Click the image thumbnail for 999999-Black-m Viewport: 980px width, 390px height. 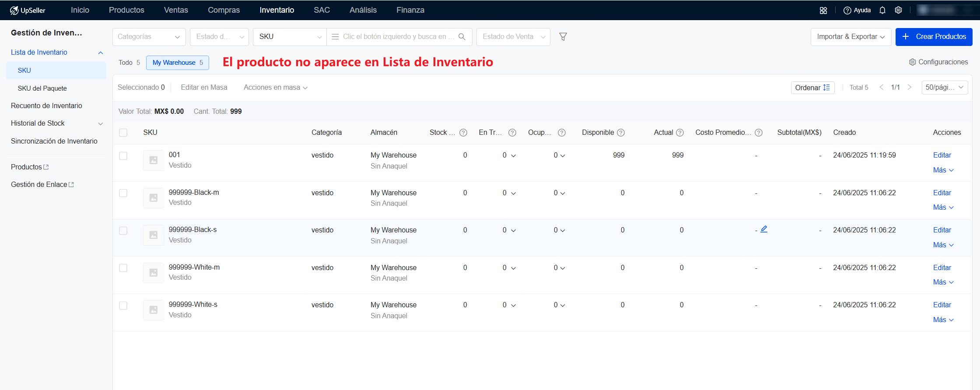[x=154, y=198]
